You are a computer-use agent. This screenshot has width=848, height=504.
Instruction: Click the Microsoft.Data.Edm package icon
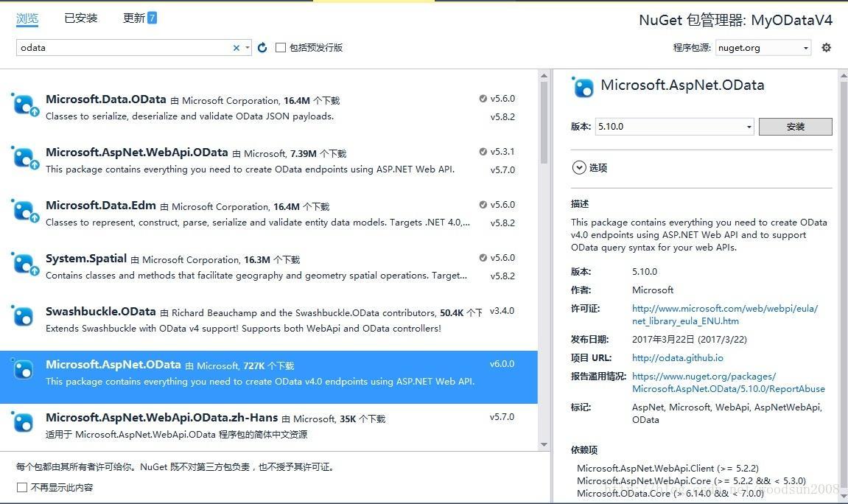pos(24,211)
